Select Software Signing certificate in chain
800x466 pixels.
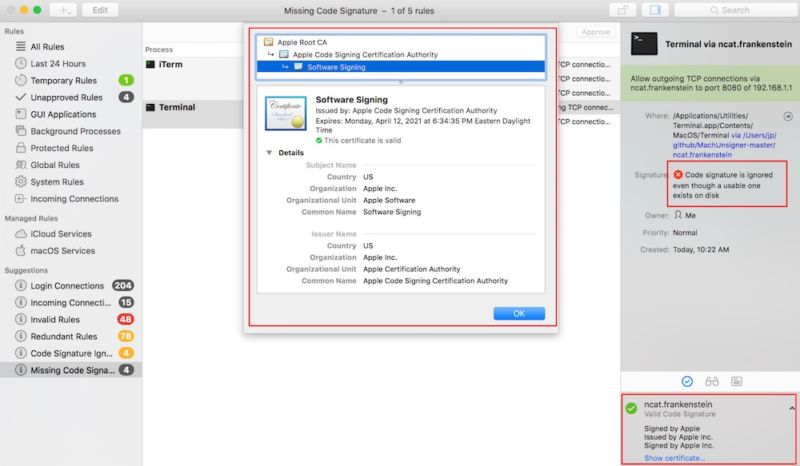(x=401, y=67)
